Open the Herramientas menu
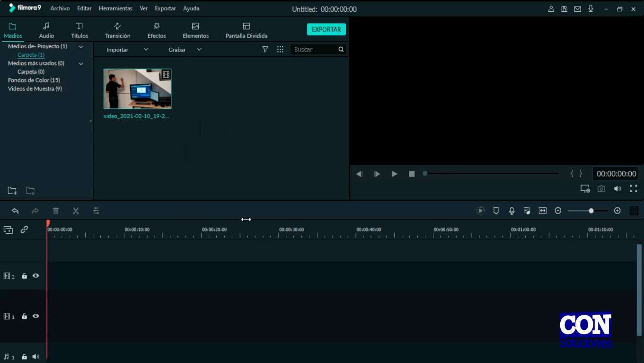Viewport: 644px width, 363px height. click(x=115, y=9)
